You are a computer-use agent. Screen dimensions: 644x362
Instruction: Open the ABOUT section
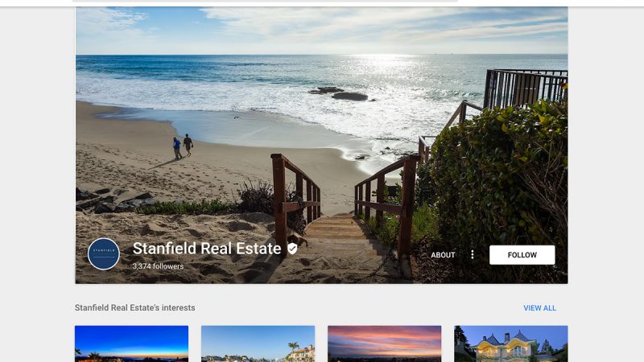coord(443,255)
